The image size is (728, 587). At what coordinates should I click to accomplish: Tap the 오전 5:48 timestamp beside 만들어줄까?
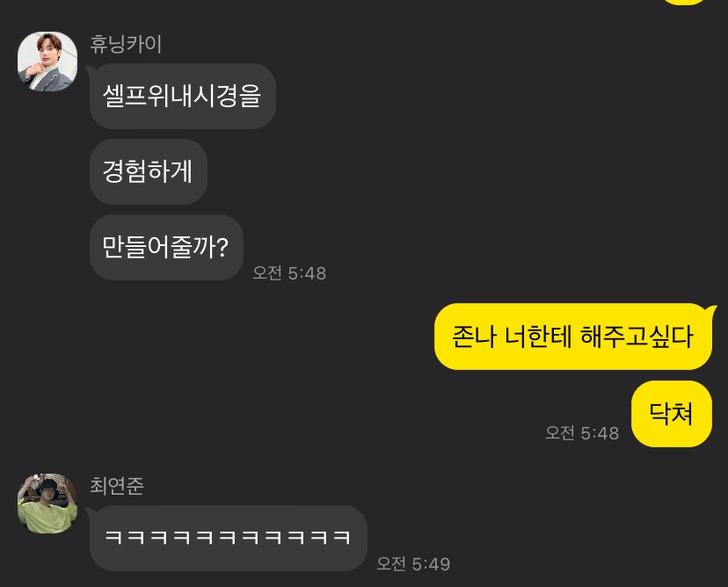[x=289, y=273]
